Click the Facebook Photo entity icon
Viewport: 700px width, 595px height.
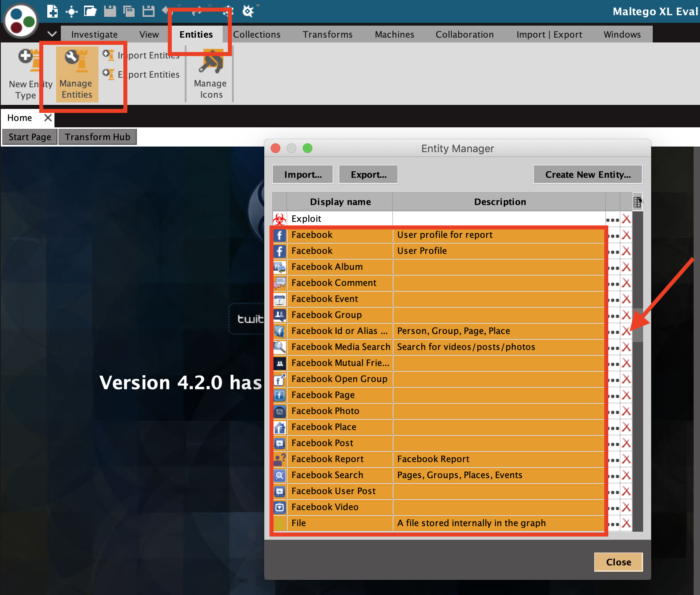coord(280,411)
